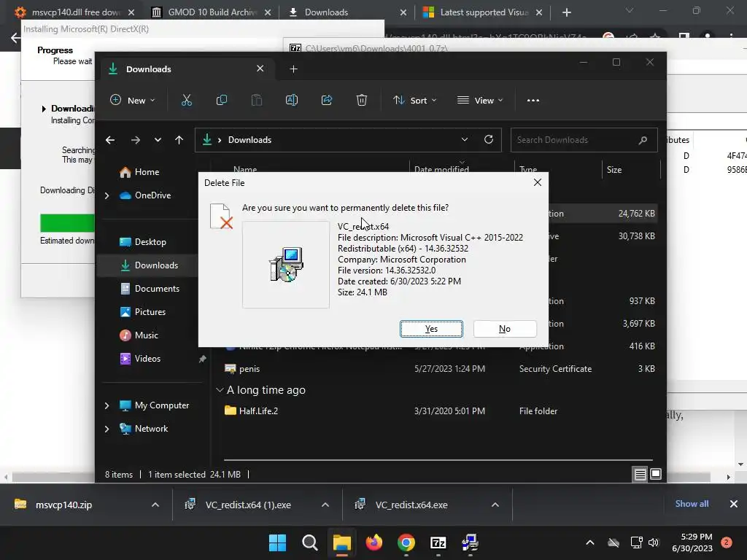Open Desktop from the sidebar
Viewport: 747px width, 560px height.
[x=150, y=242]
